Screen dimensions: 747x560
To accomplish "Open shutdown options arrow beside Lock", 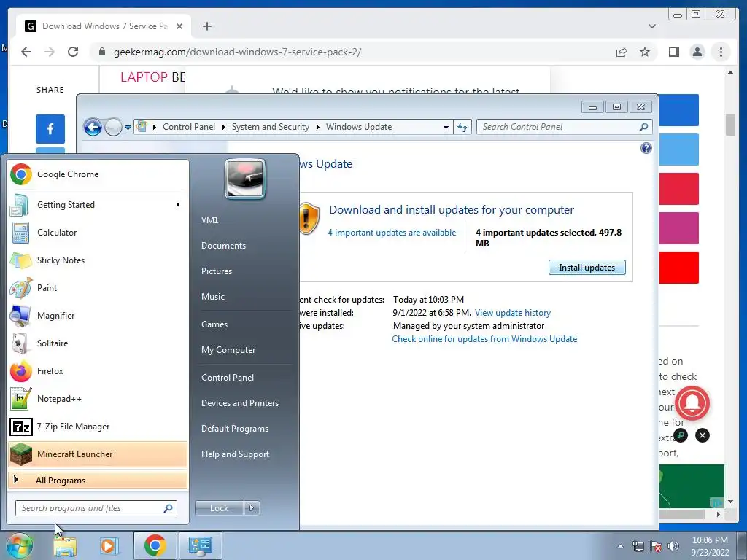I will click(x=252, y=508).
